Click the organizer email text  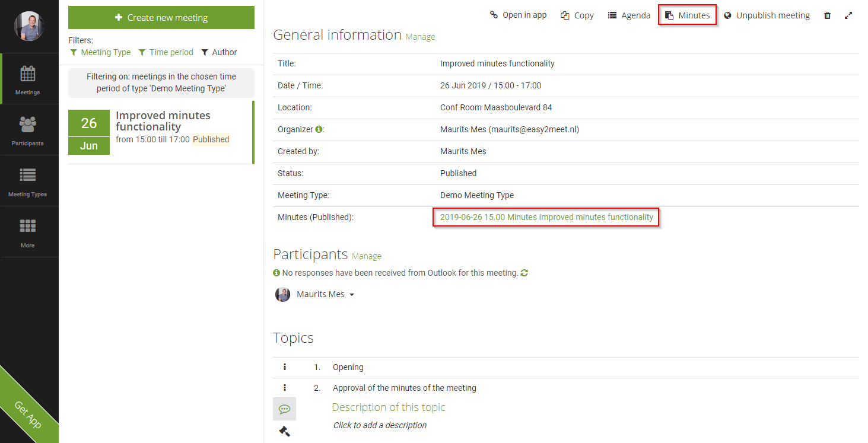(x=534, y=129)
